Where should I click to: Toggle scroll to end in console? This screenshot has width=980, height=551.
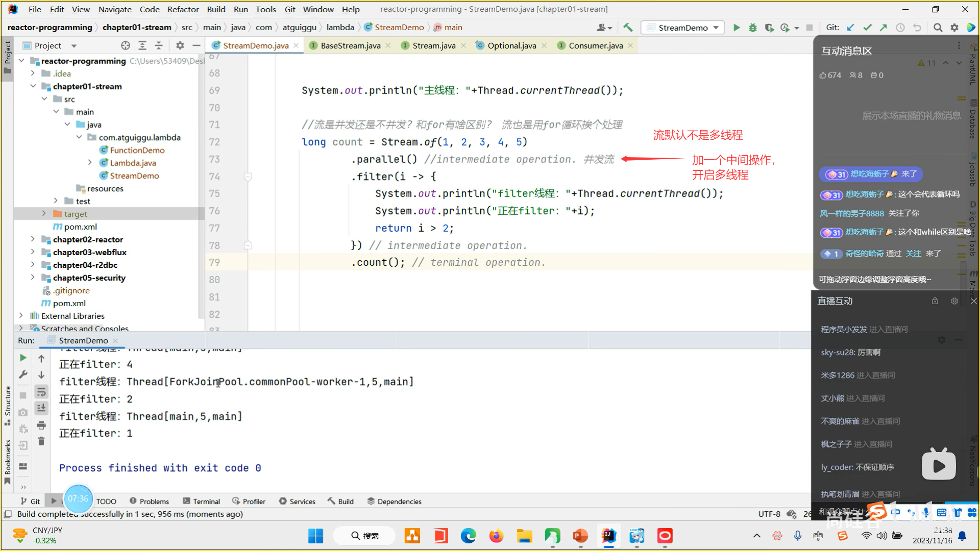(41, 408)
